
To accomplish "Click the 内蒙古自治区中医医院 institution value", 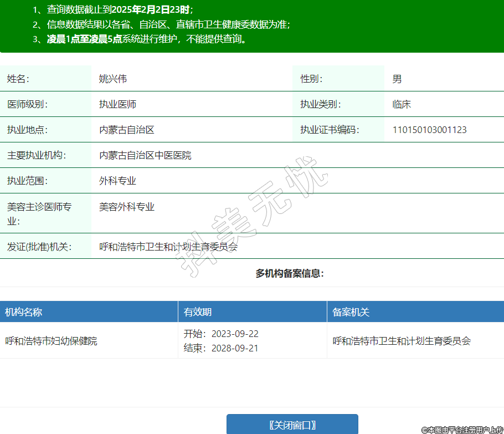I will pos(145,155).
